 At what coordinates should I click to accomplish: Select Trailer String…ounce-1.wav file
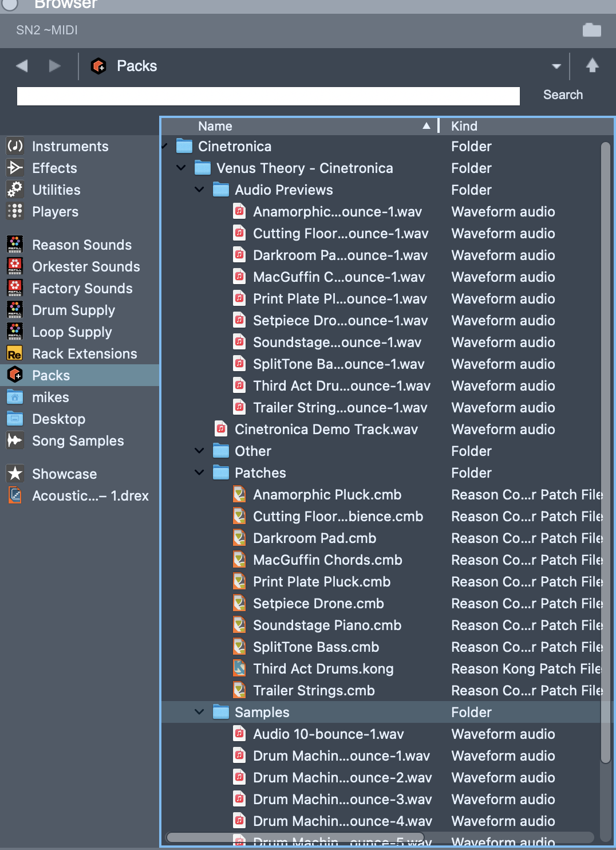coord(381,408)
